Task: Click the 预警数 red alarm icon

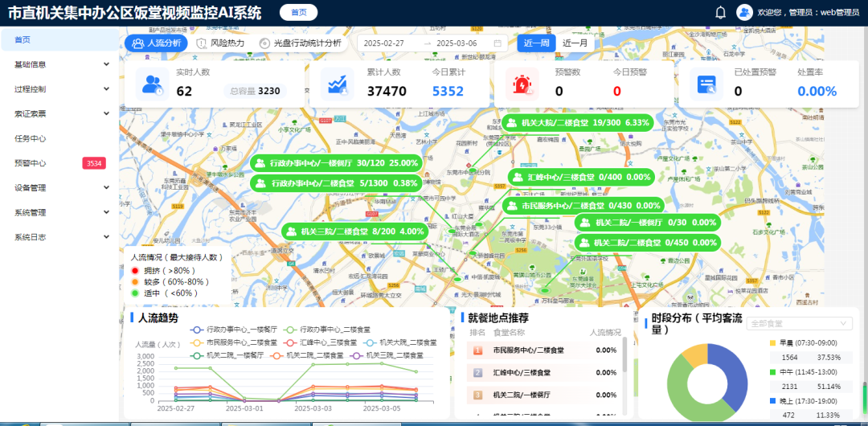Action: click(522, 84)
